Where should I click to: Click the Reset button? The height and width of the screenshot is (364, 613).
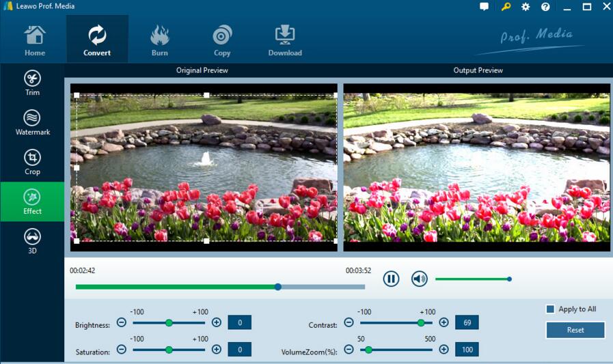(575, 330)
